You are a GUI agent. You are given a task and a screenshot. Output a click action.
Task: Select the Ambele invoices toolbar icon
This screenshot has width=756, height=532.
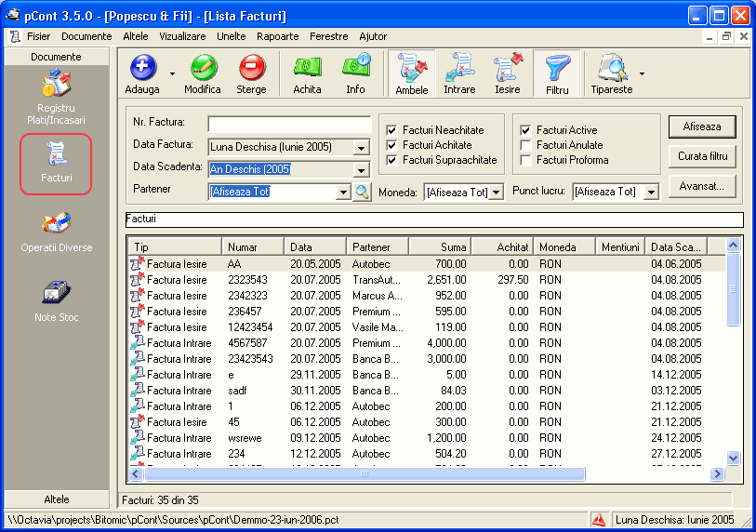(411, 68)
